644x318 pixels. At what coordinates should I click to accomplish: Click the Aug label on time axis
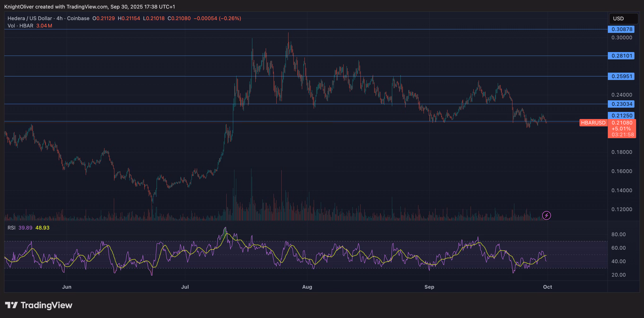click(x=307, y=287)
